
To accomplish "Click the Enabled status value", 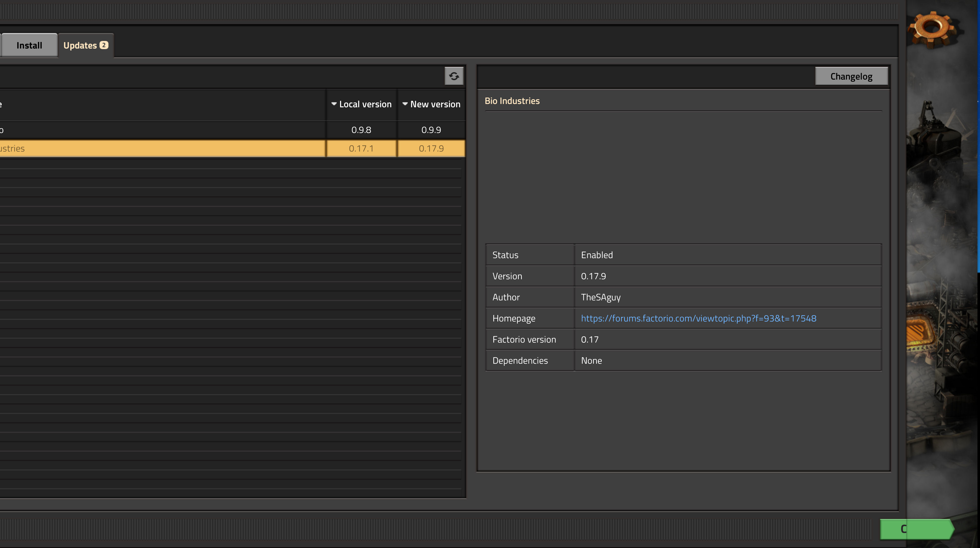I will coord(597,255).
